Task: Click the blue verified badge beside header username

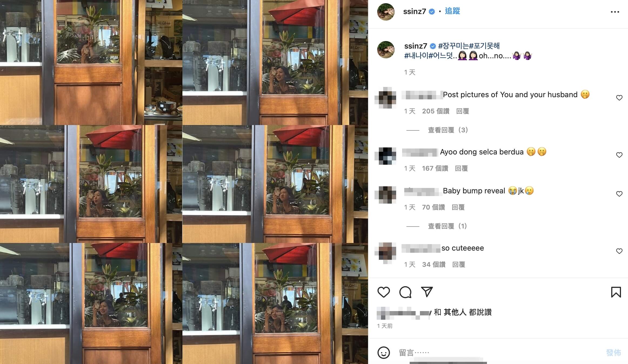Action: click(x=432, y=12)
